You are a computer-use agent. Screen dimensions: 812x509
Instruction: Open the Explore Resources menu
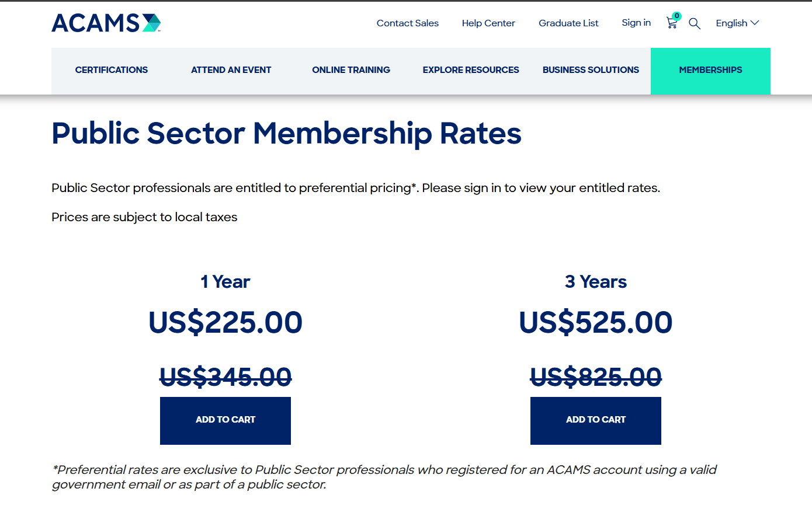(471, 69)
